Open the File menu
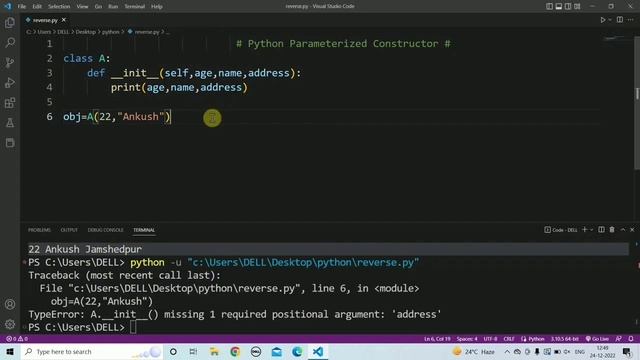 pos(22,7)
